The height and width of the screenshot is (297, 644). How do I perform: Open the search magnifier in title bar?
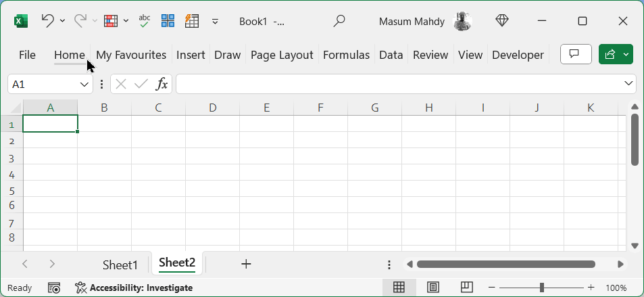click(x=340, y=21)
